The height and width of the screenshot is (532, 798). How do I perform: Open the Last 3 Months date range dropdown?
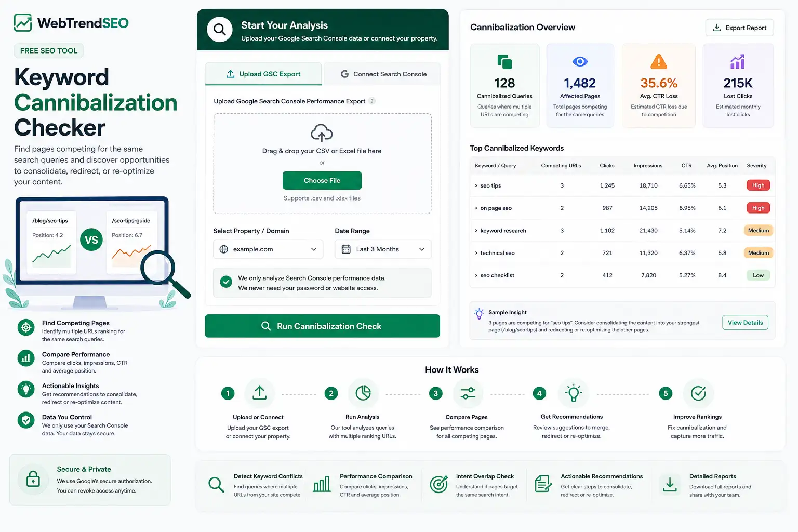(383, 249)
